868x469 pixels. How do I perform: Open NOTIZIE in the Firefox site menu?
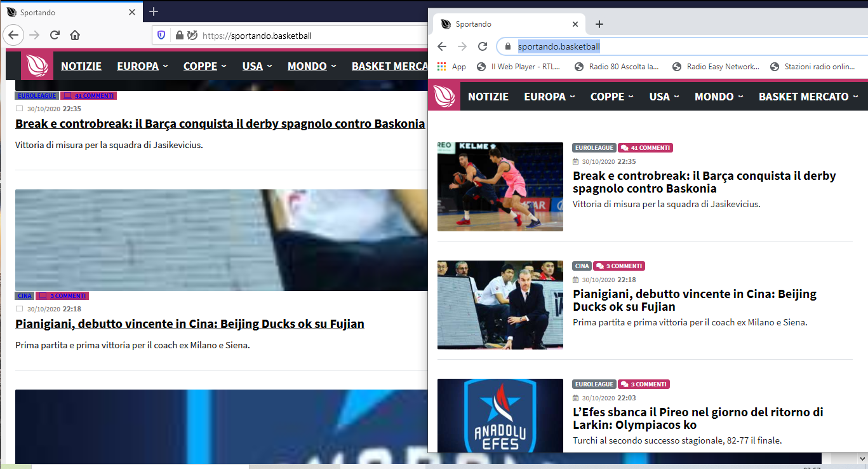point(81,66)
